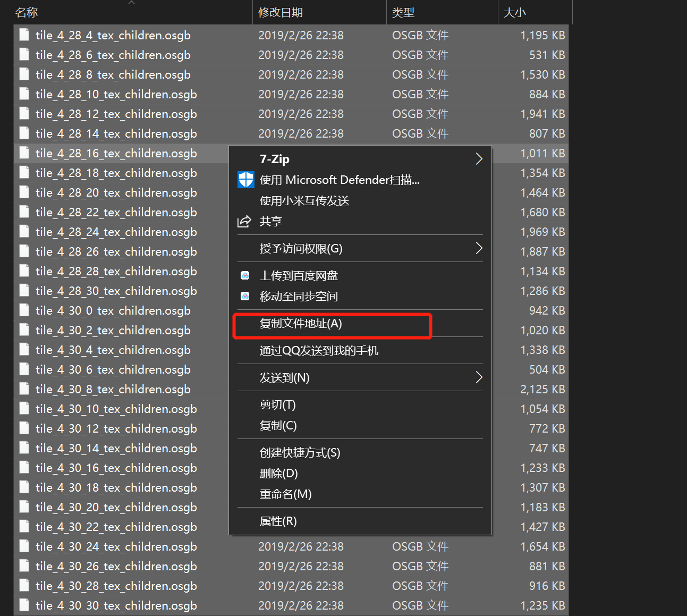Image resolution: width=687 pixels, height=616 pixels.
Task: Click file icon of tile_4_28_12_tex_children.osgb
Action: click(24, 114)
